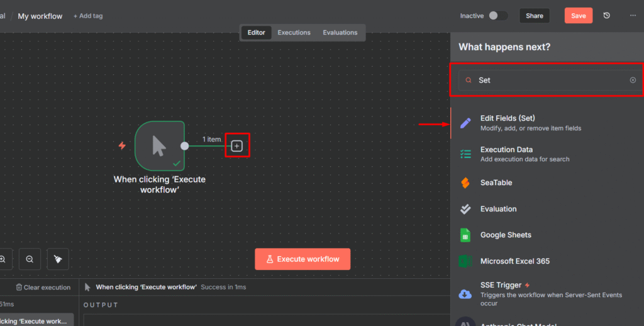
Task: Click the tidy up broom icon
Action: click(x=58, y=259)
